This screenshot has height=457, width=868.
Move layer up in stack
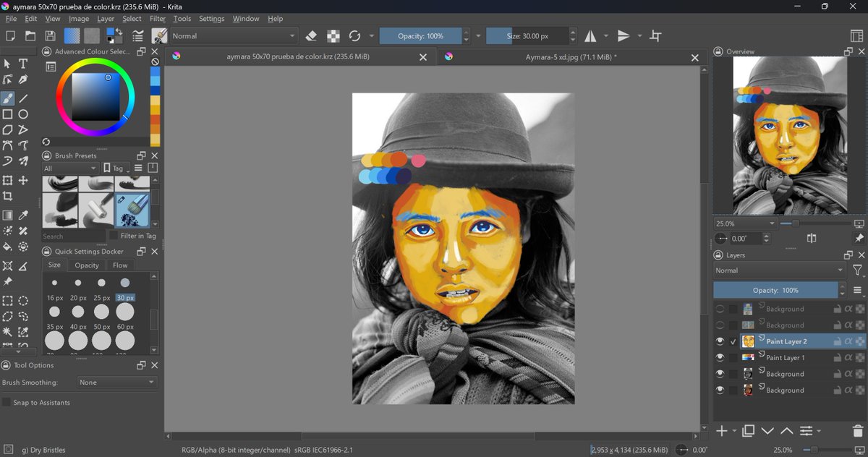(786, 431)
